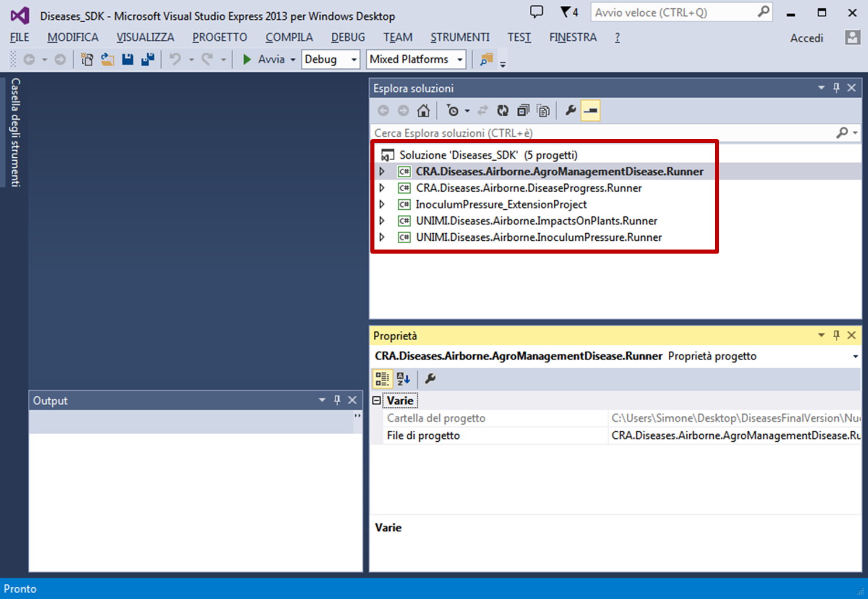This screenshot has width=868, height=599.
Task: Click the Save floppy disk icon
Action: (x=127, y=60)
